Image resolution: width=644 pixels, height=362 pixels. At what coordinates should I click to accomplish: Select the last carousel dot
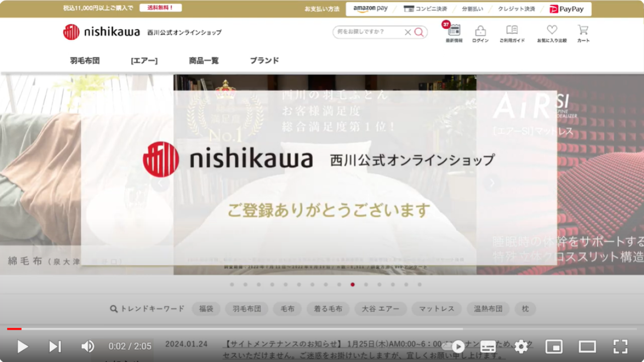(420, 285)
